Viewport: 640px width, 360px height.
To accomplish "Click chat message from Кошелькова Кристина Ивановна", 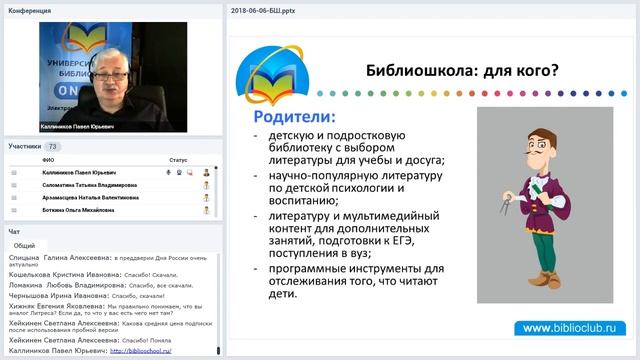I will (93, 275).
